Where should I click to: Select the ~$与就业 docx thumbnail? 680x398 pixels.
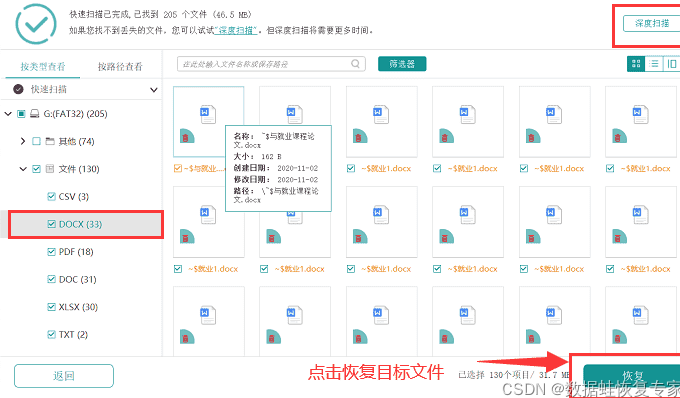click(208, 122)
